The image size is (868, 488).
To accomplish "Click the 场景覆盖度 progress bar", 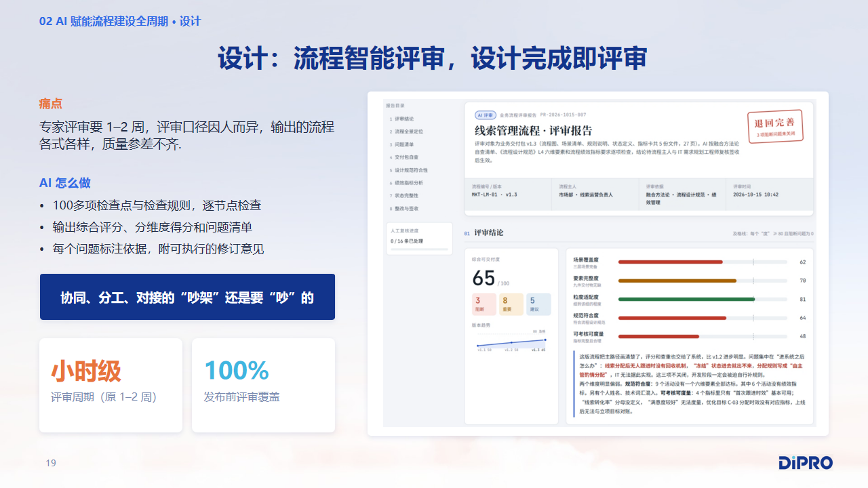I will click(703, 262).
